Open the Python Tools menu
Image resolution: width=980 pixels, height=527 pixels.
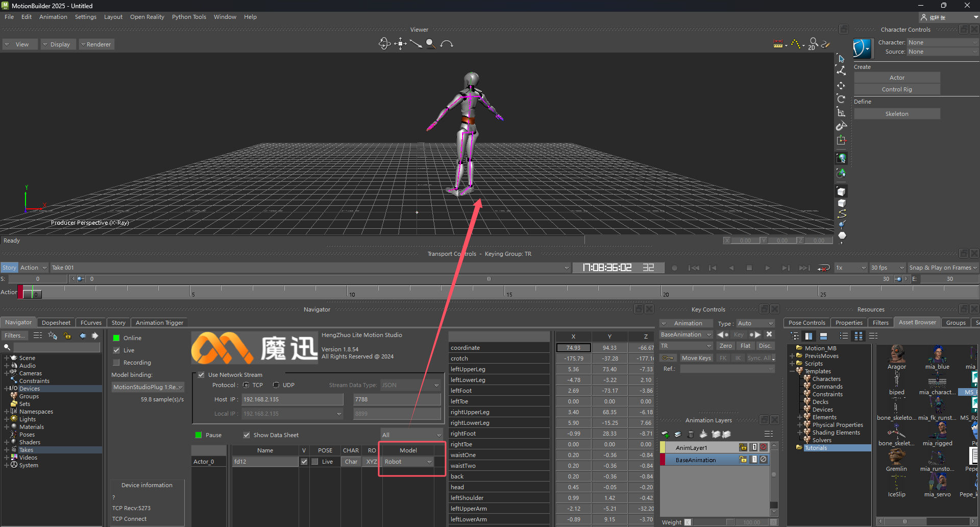tap(189, 17)
